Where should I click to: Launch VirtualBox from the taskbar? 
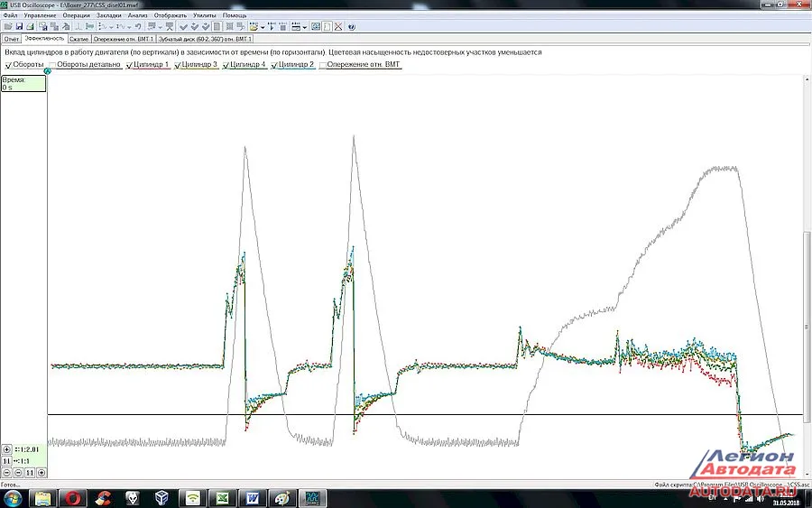point(162,498)
